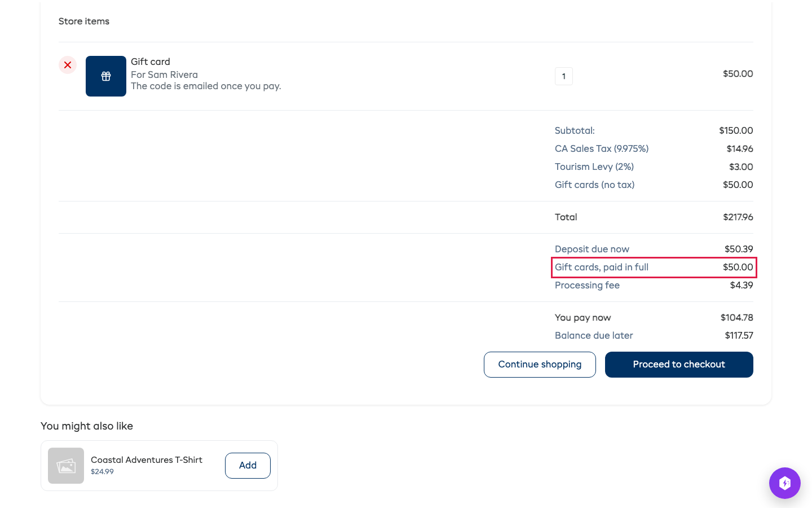Open the purple chat widget icon
This screenshot has height=508, width=812.
tap(785, 483)
